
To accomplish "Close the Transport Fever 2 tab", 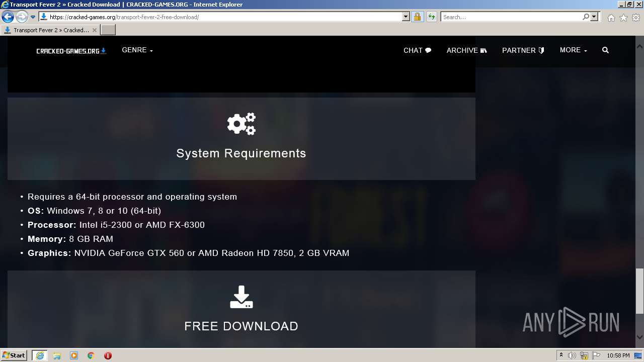I will (94, 30).
